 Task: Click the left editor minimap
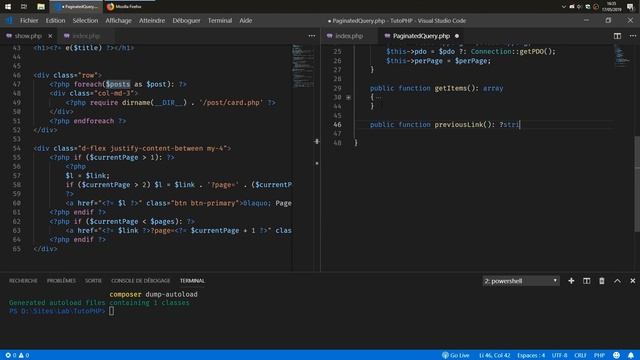pyautogui.click(x=303, y=66)
